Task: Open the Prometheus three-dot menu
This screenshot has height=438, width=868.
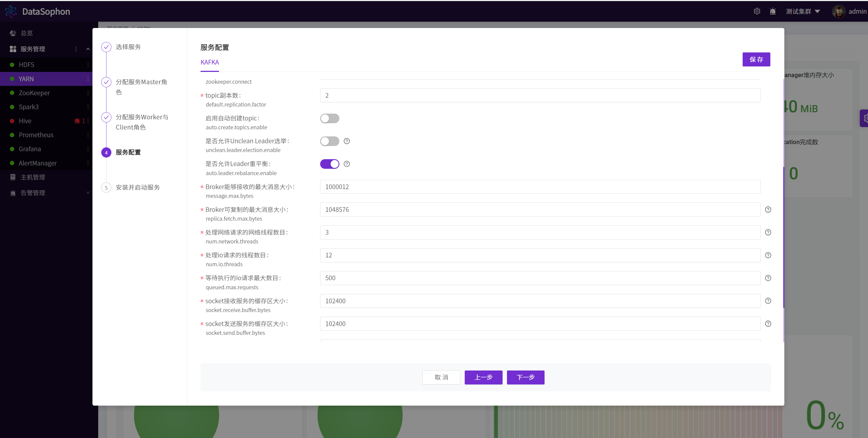Action: 88,135
